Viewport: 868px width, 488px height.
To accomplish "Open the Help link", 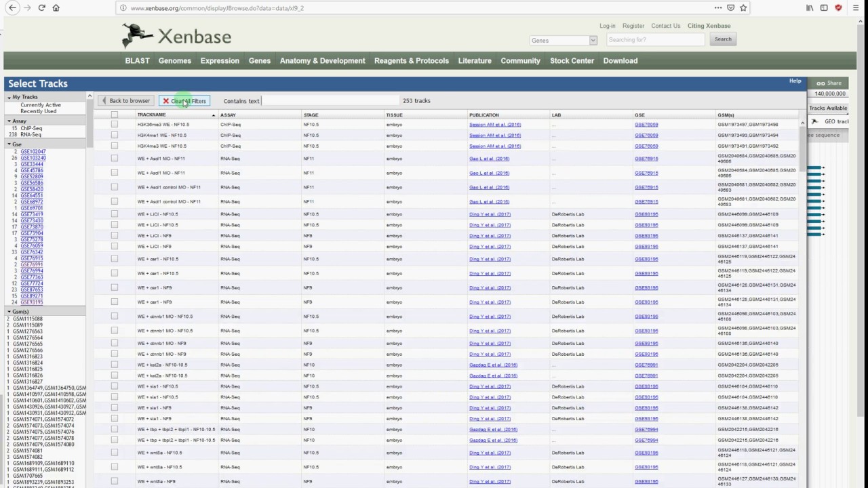I will [x=795, y=81].
